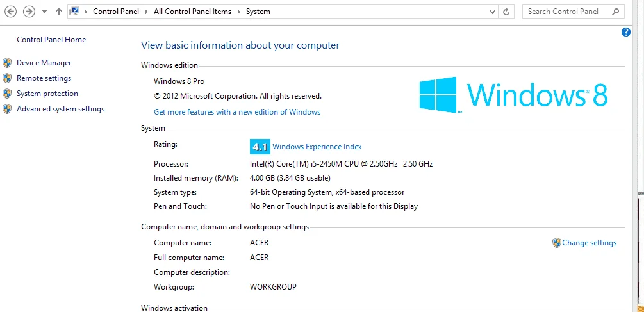Select the Intel Core i5-2450M processor text
The height and width of the screenshot is (312, 644).
pos(341,164)
